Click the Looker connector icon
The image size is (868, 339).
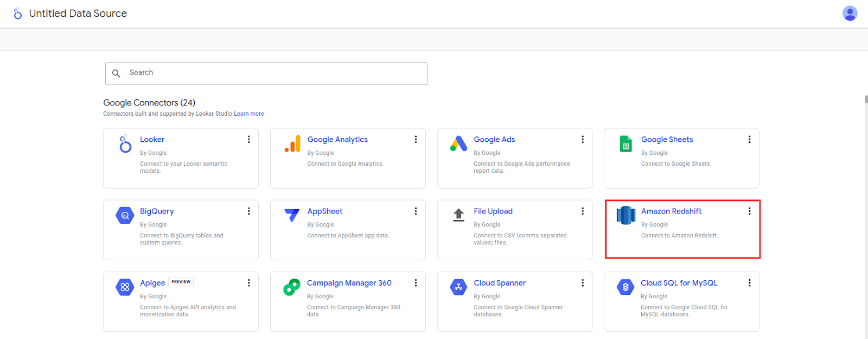coord(125,144)
